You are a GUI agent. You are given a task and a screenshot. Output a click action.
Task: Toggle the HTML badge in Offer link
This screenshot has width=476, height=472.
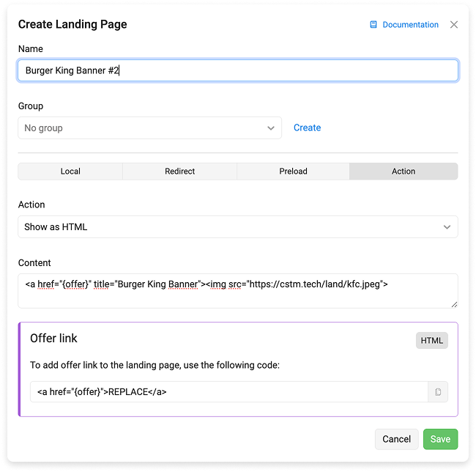[431, 341]
